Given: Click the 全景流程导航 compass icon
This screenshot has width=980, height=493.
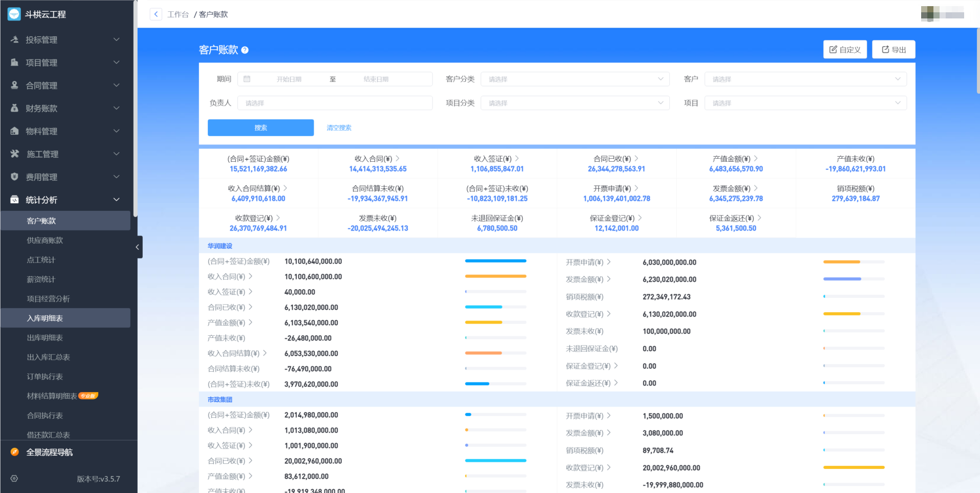Looking at the screenshot, I should coord(15,452).
